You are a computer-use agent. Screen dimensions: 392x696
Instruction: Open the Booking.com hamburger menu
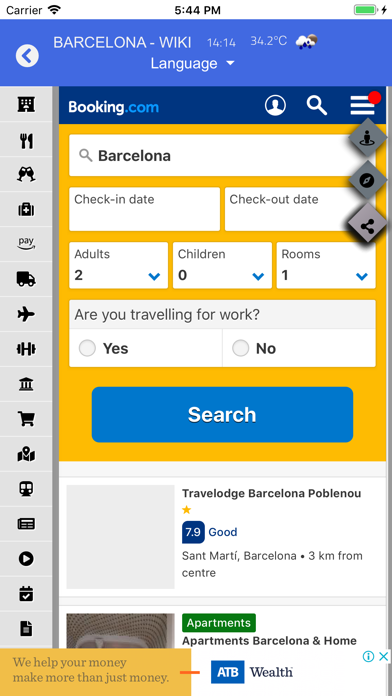pyautogui.click(x=362, y=106)
